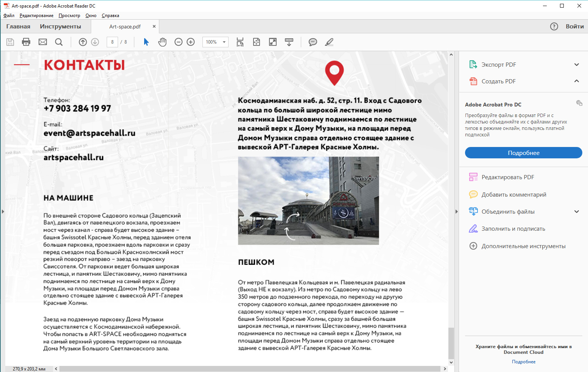This screenshot has height=372, width=588.
Task: Open the read mode keyboard-arrow icon
Action: point(289,42)
